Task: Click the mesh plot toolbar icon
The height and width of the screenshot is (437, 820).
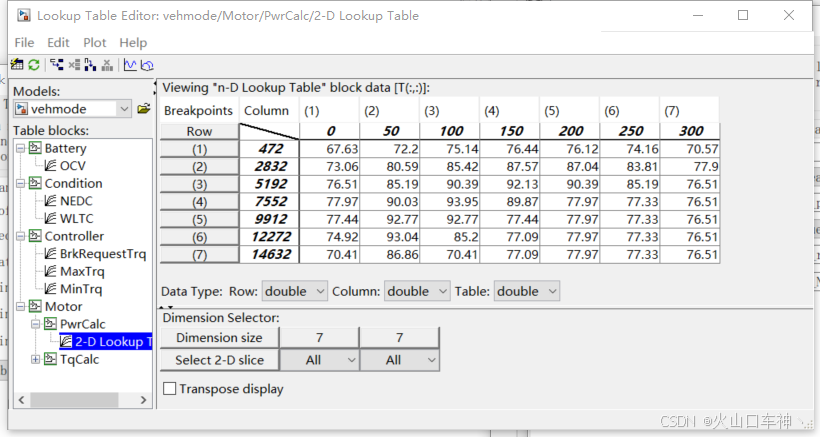Action: point(147,64)
